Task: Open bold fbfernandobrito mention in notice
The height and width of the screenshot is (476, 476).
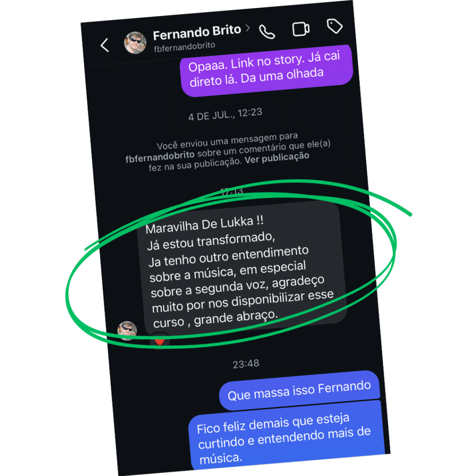Action: point(160,156)
